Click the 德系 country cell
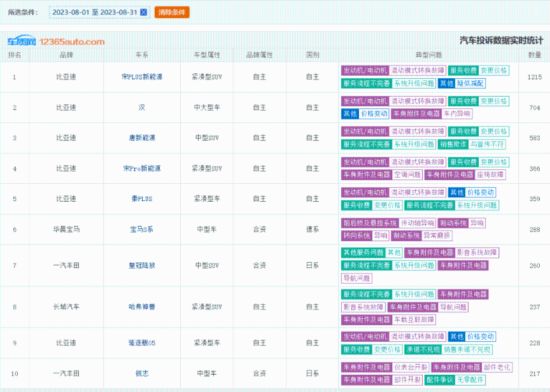Image resolution: width=550 pixels, height=392 pixels. tap(313, 229)
